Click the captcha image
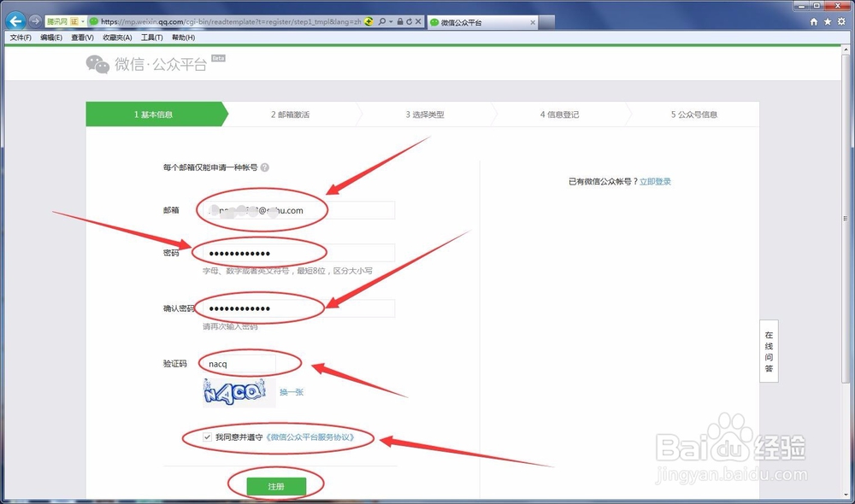 [x=239, y=392]
